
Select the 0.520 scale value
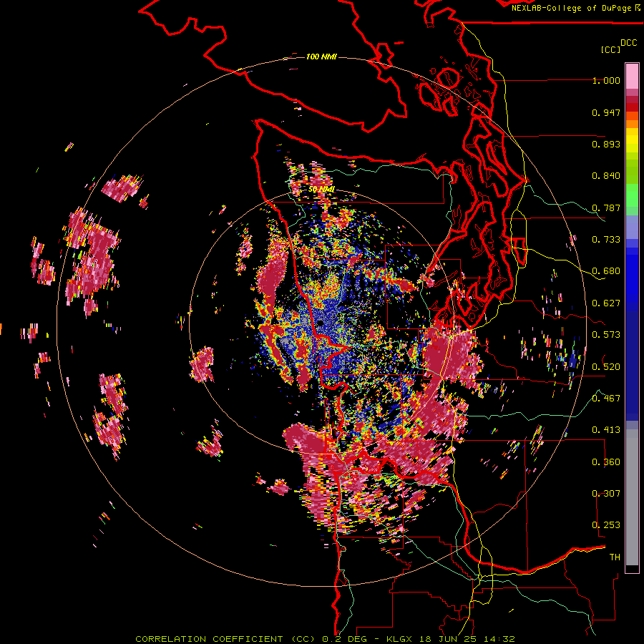pos(606,366)
